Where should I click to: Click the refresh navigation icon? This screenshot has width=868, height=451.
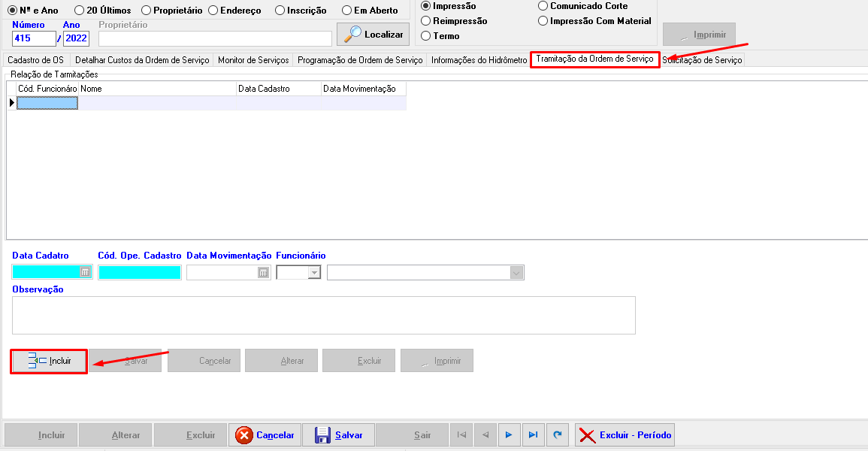pos(557,435)
